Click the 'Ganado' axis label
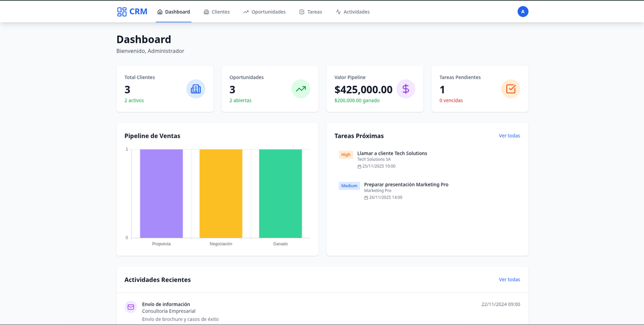 pos(280,244)
